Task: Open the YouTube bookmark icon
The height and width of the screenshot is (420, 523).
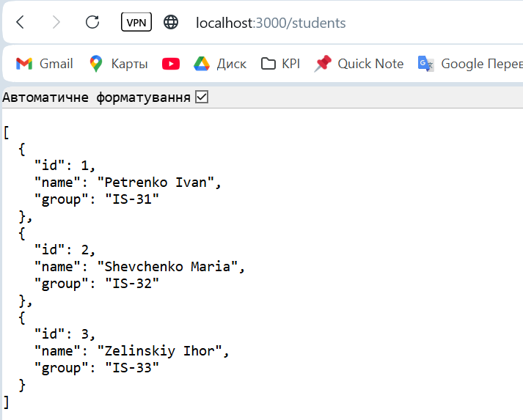Action: point(171,64)
